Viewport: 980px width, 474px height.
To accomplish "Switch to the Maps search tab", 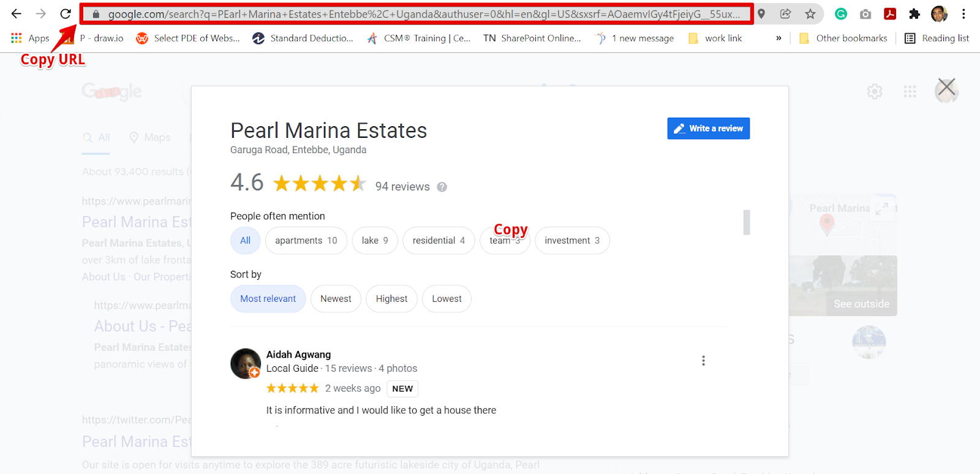I will 150,138.
